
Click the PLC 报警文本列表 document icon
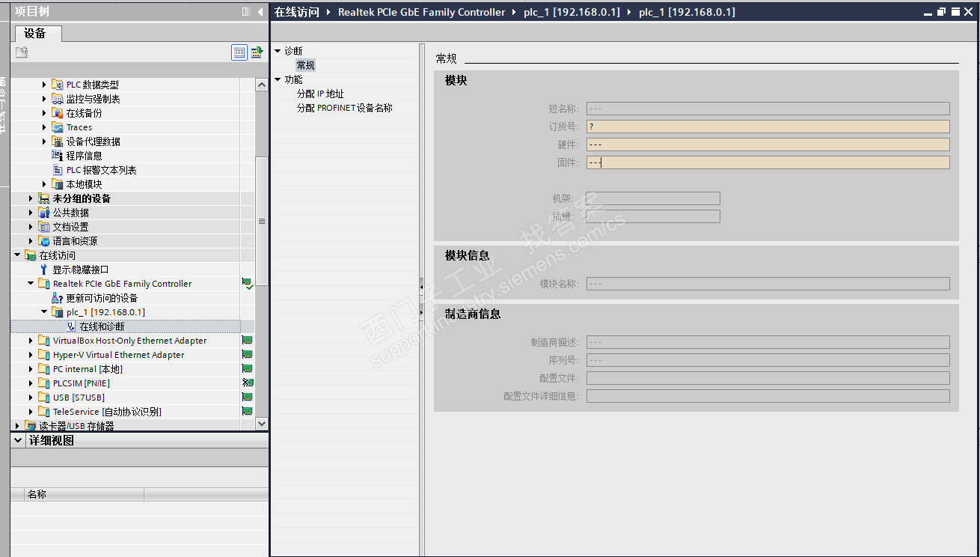click(58, 170)
